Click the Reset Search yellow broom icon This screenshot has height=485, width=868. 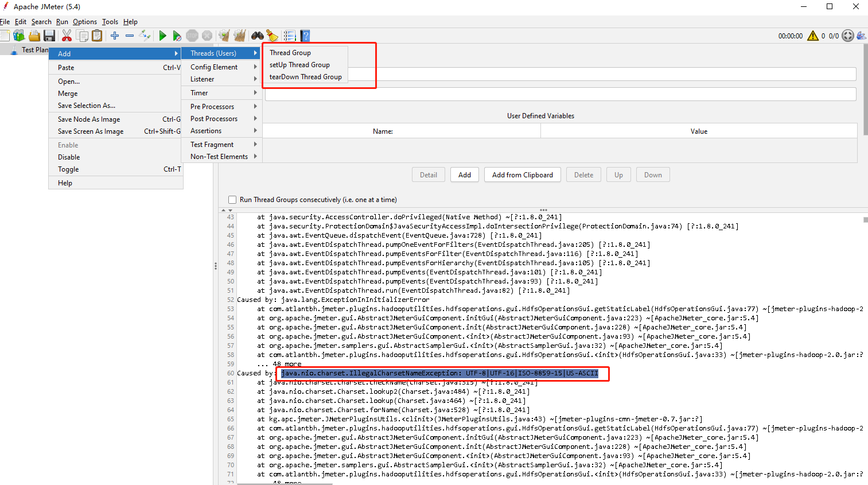coord(273,36)
